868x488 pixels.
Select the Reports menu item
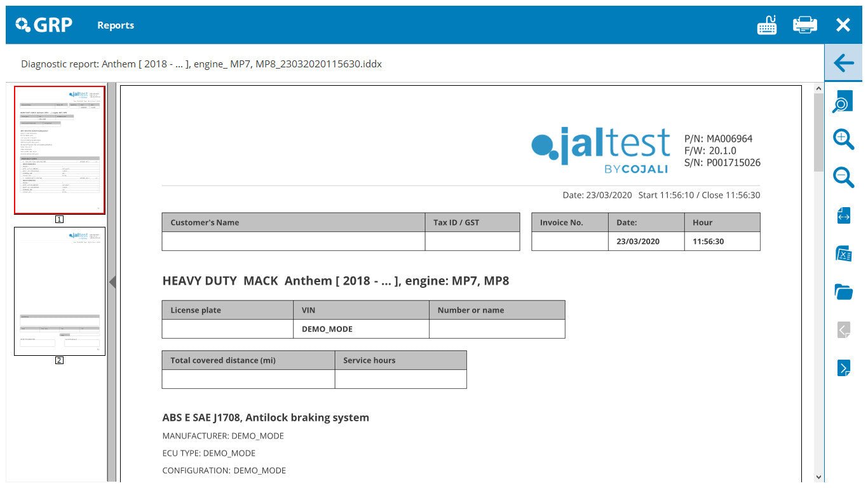pyautogui.click(x=116, y=25)
